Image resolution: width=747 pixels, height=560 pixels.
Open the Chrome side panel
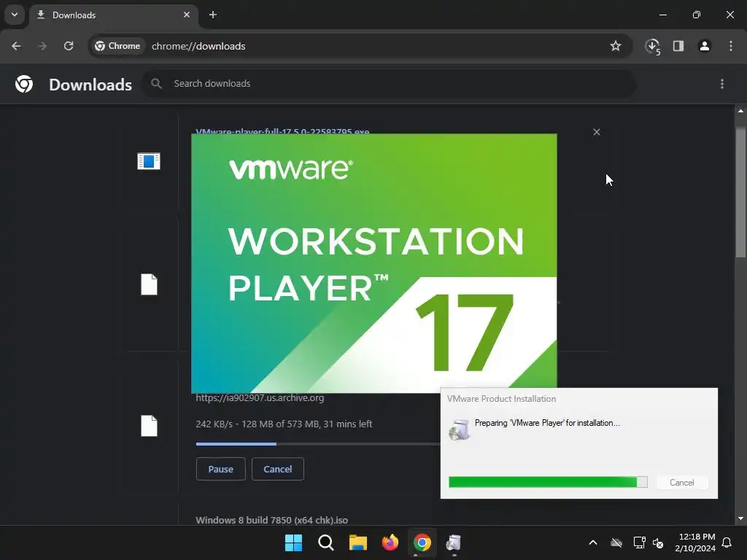(678, 46)
